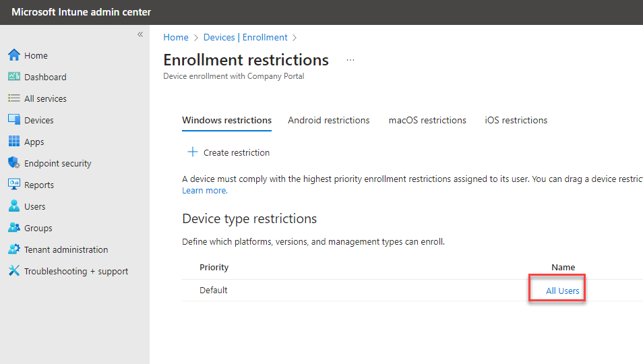Click the Device type restrictions heading
Viewport: 643px width, 364px height.
pyautogui.click(x=249, y=218)
